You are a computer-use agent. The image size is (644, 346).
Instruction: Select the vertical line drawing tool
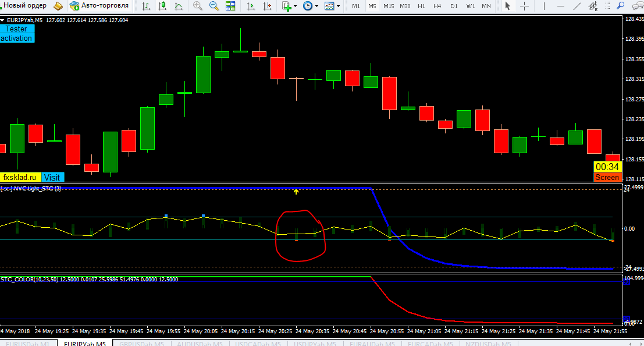coord(544,6)
